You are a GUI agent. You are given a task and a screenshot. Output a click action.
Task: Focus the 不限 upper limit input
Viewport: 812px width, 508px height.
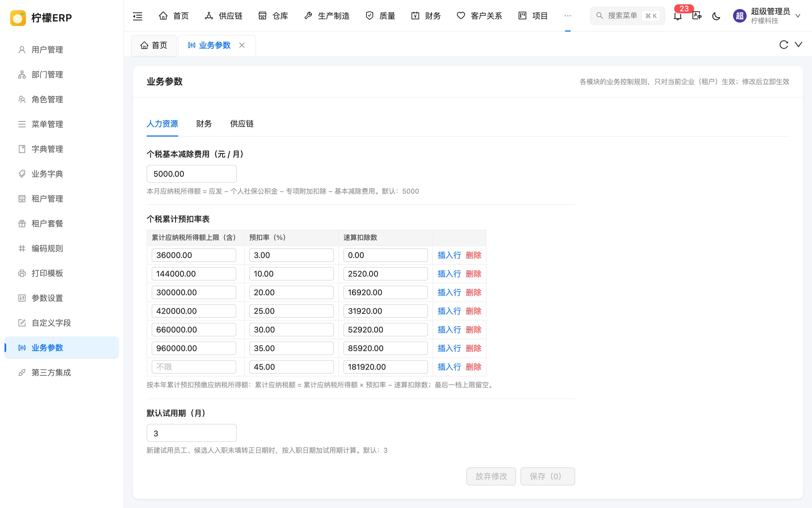[x=194, y=367]
